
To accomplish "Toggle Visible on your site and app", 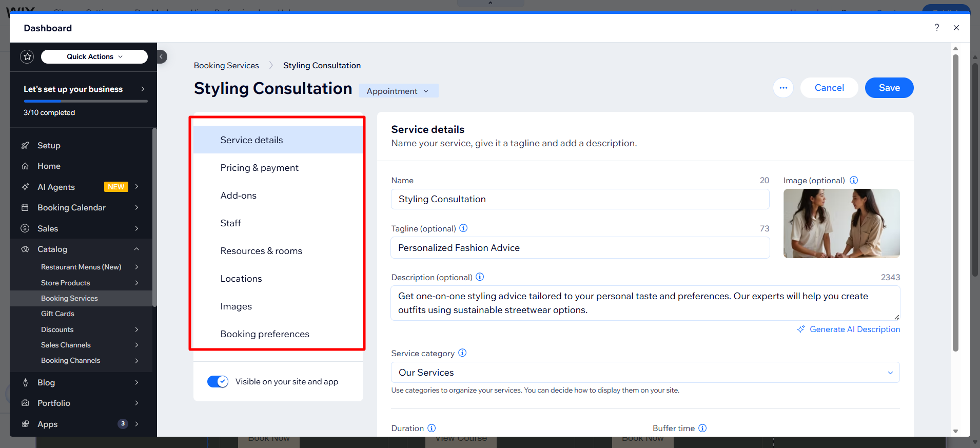I will click(x=218, y=381).
